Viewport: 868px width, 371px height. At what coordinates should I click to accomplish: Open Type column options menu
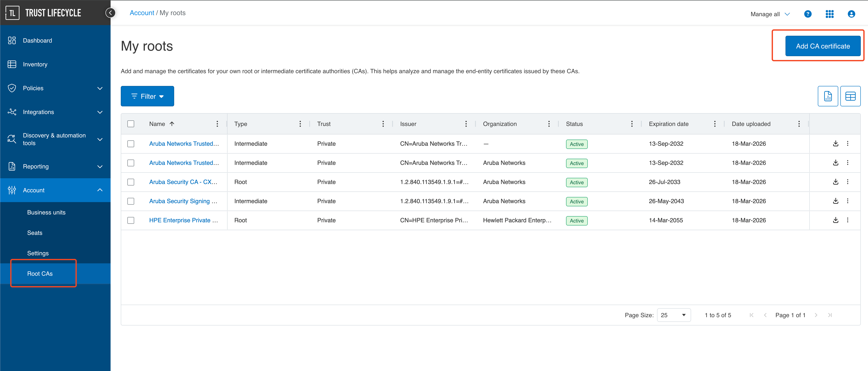300,124
